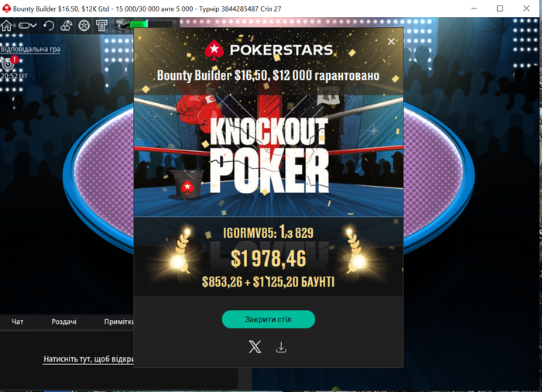Screen dimensions: 542x392
Task: Open the home lobby icon
Action: point(6,26)
